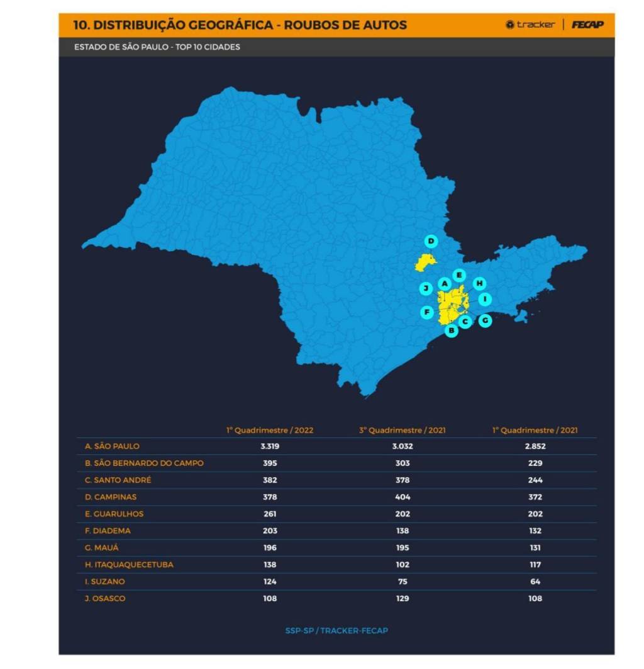Image resolution: width=644 pixels, height=669 pixels.
Task: Click value 244 in Santo André row
Action: click(535, 480)
